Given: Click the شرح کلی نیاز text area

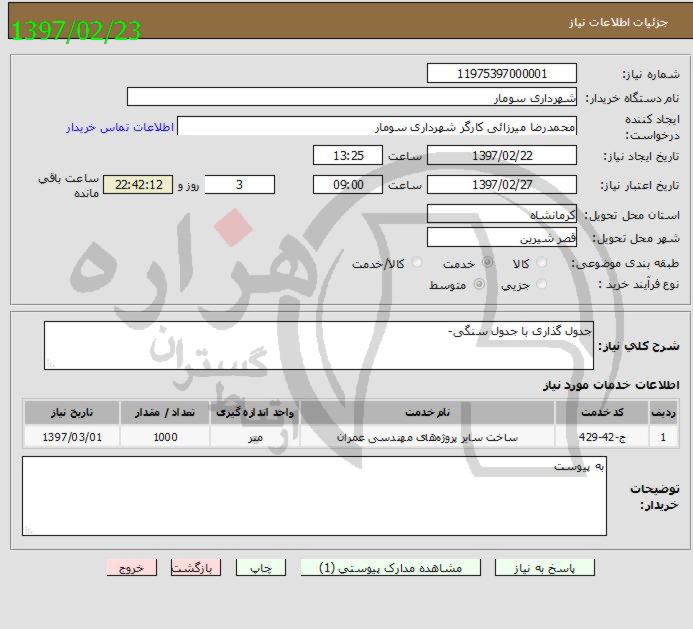Looking at the screenshot, I should pos(319,345).
